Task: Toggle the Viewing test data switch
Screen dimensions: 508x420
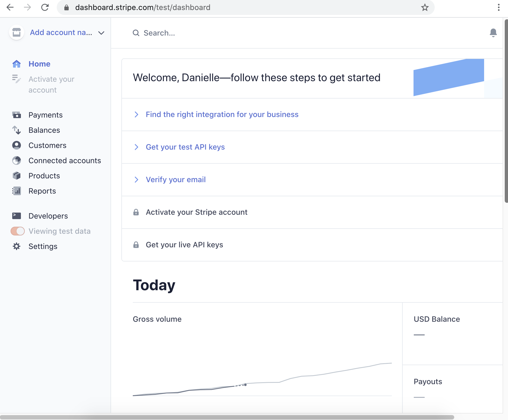Action: point(18,231)
